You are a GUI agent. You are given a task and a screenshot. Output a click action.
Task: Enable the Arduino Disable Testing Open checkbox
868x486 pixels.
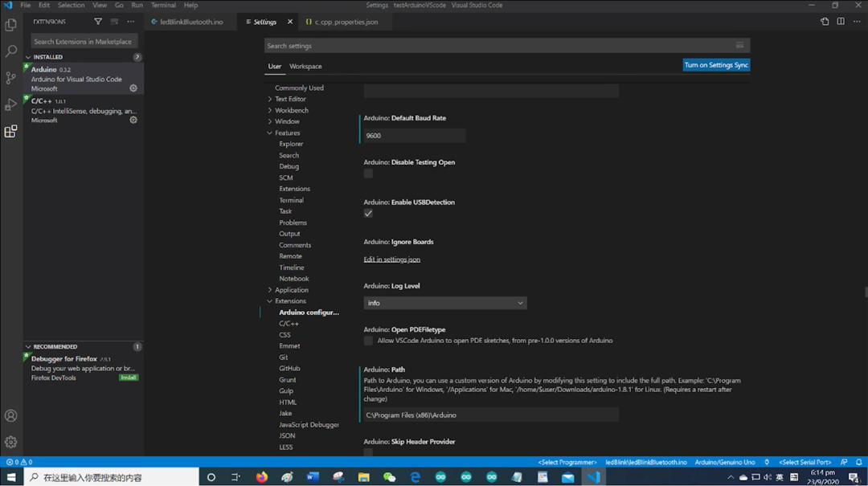click(368, 173)
